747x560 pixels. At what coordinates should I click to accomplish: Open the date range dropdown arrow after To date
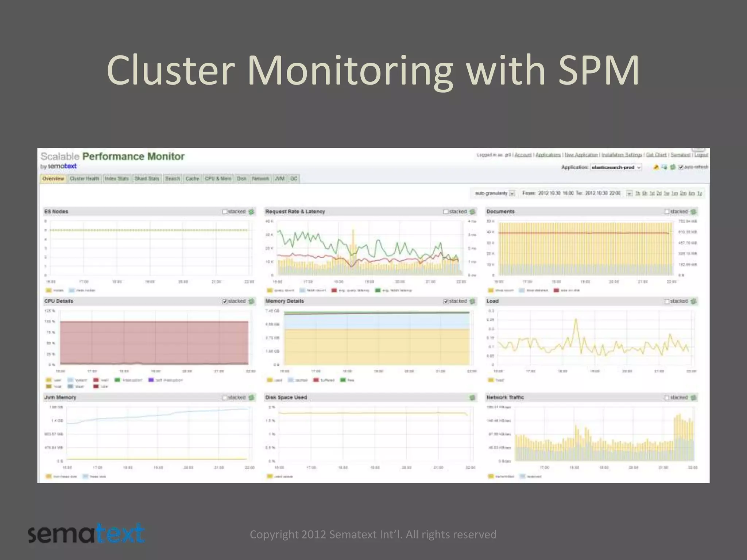coord(629,193)
